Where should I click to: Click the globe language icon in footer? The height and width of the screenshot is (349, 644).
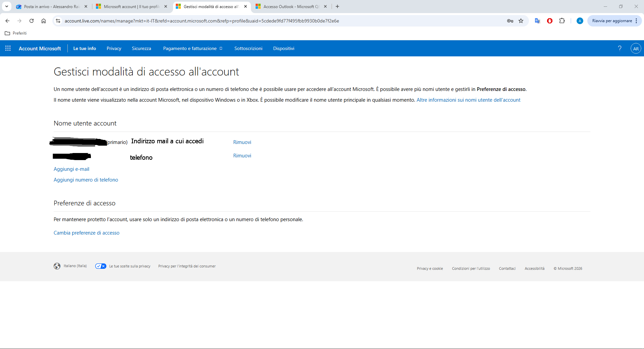pyautogui.click(x=57, y=266)
